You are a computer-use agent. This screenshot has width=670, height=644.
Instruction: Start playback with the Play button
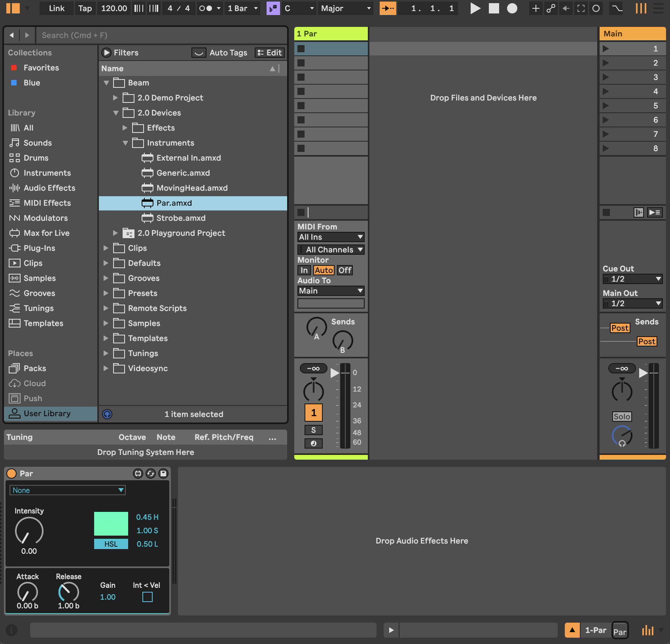point(475,8)
